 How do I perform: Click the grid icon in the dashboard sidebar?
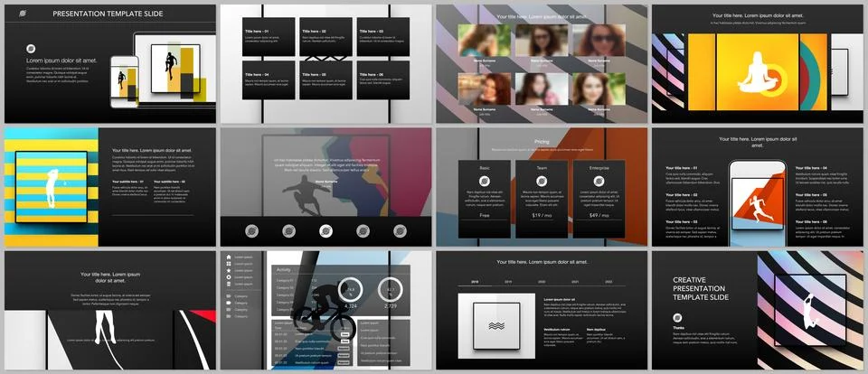(x=228, y=264)
